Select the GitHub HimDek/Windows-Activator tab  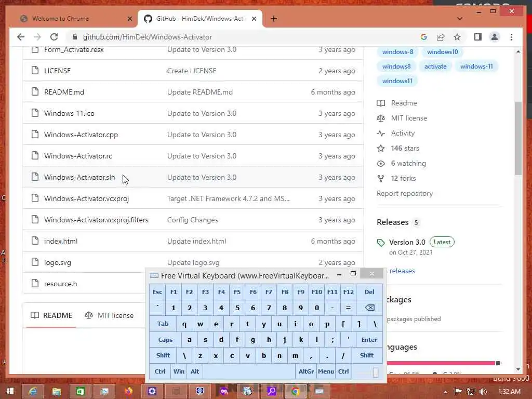[x=200, y=19]
